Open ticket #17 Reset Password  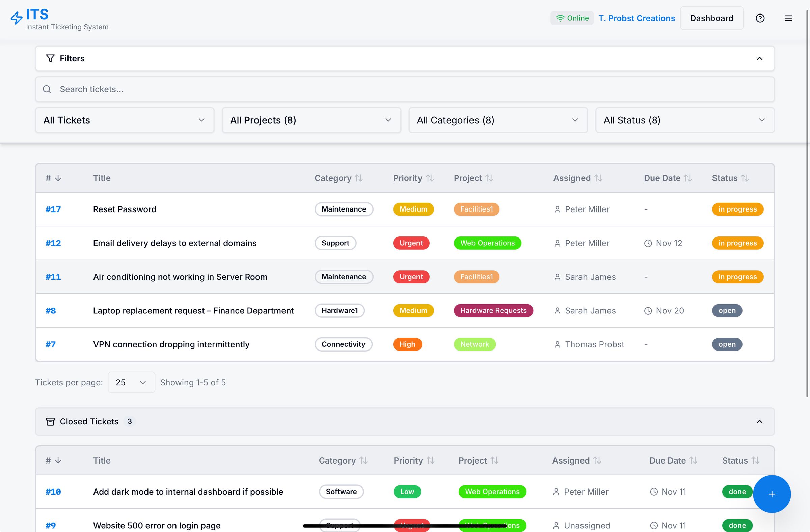tap(53, 209)
